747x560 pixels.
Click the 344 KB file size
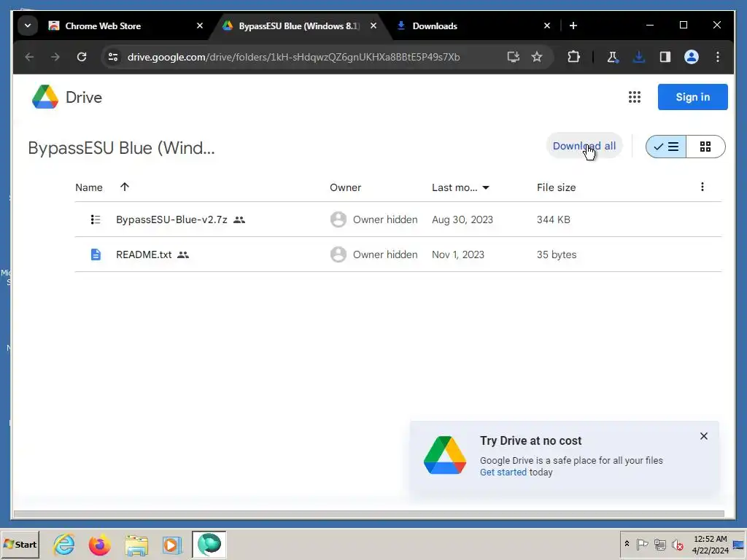pyautogui.click(x=553, y=219)
